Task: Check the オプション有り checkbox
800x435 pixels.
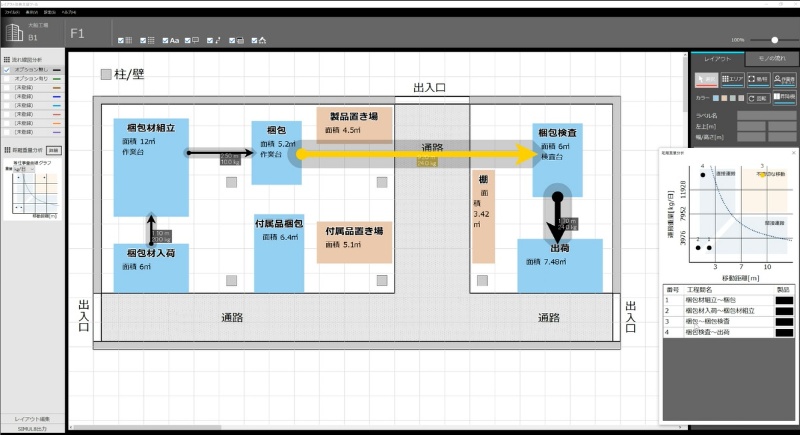Action: point(8,78)
